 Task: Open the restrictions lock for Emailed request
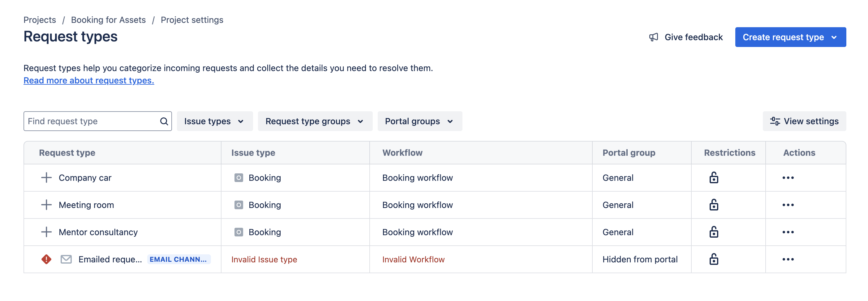714,259
